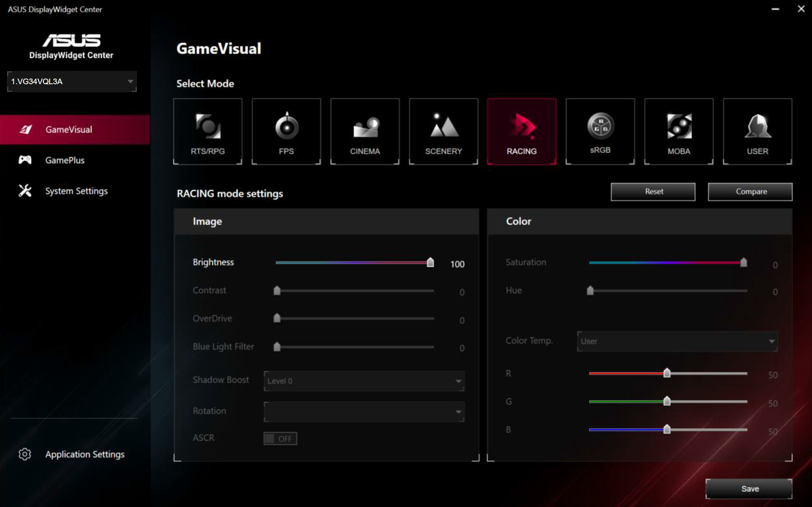Screen dimensions: 812x507
Task: Click the blue B slider handle
Action: coord(667,429)
